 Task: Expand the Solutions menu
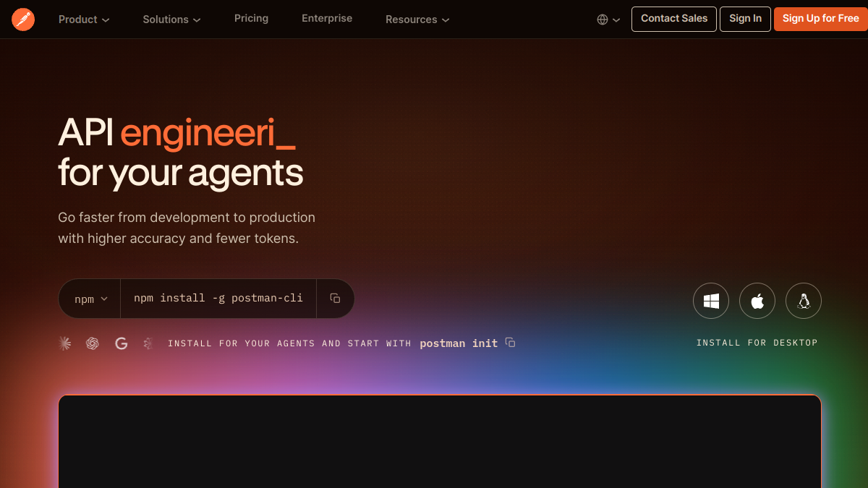172,20
